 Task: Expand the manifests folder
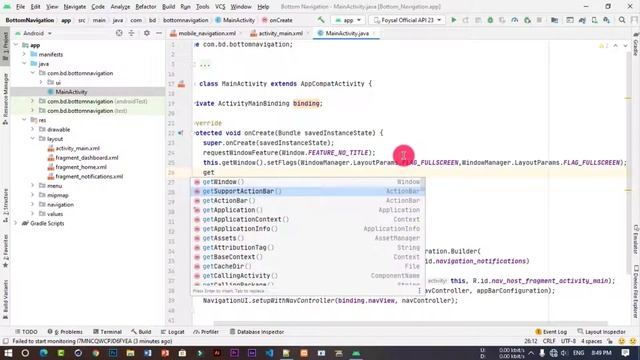pyautogui.click(x=24, y=54)
